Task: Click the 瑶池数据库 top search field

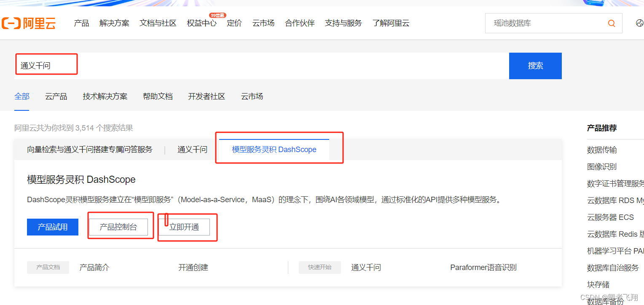Action: point(553,23)
